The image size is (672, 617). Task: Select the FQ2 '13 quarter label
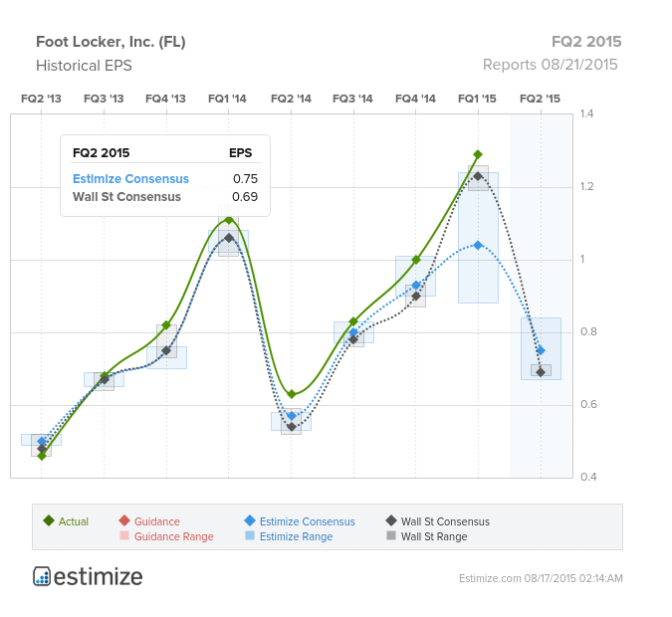(x=41, y=99)
